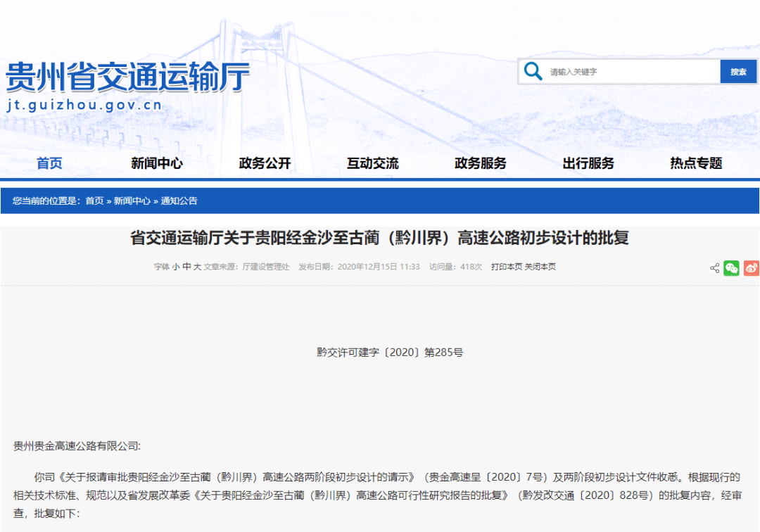Open 打印本页 to print the page

505,267
